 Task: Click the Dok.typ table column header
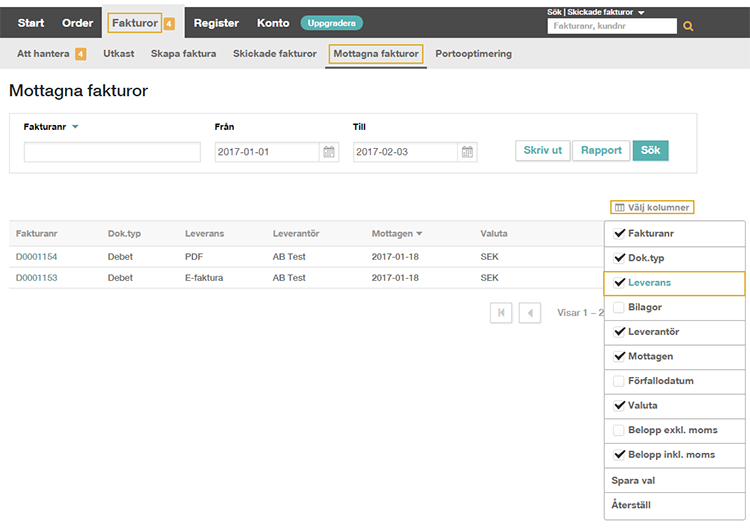point(124,233)
